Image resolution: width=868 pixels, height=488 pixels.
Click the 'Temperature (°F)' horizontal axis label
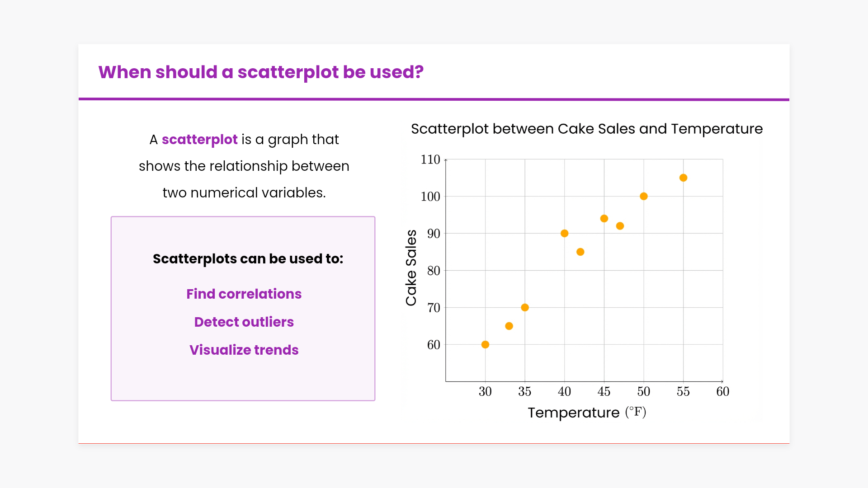tap(586, 413)
